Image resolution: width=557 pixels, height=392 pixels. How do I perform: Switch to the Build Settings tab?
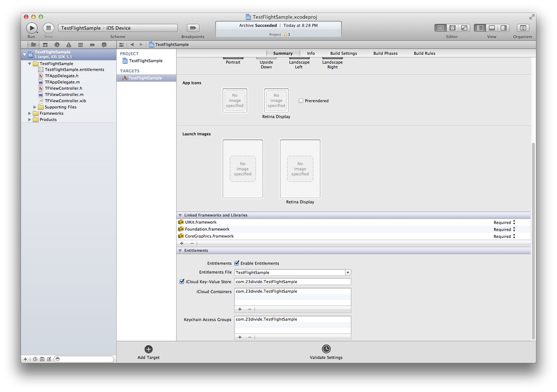click(x=344, y=53)
